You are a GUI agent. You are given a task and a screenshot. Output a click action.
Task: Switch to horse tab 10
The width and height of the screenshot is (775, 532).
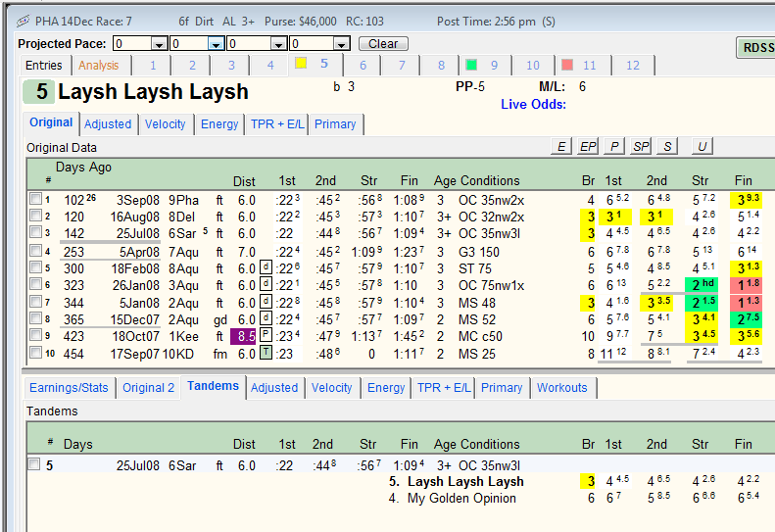(x=533, y=66)
